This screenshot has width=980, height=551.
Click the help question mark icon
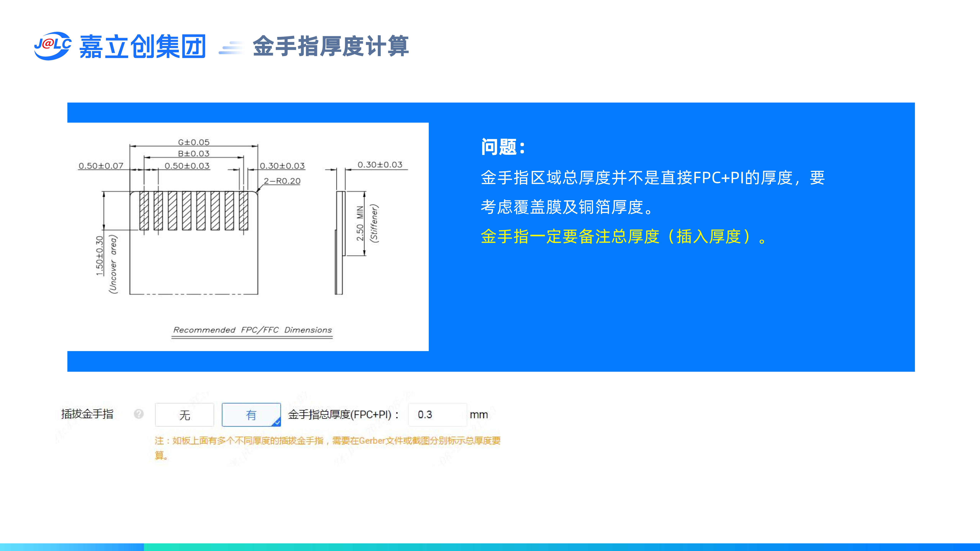click(139, 414)
